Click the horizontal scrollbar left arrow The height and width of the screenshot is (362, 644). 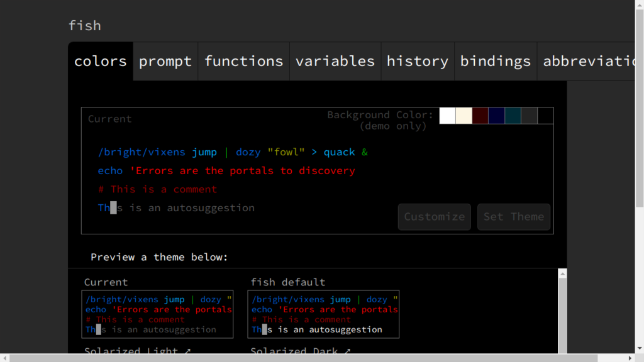4,358
